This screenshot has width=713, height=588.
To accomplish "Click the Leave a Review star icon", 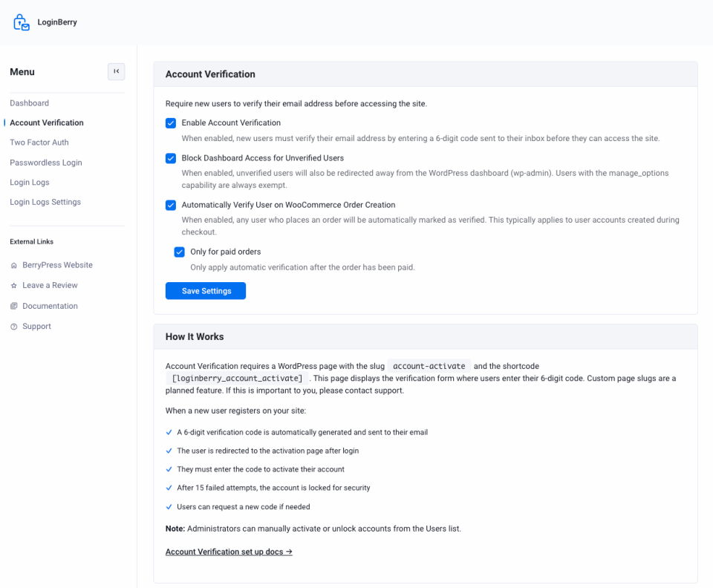I will (13, 285).
